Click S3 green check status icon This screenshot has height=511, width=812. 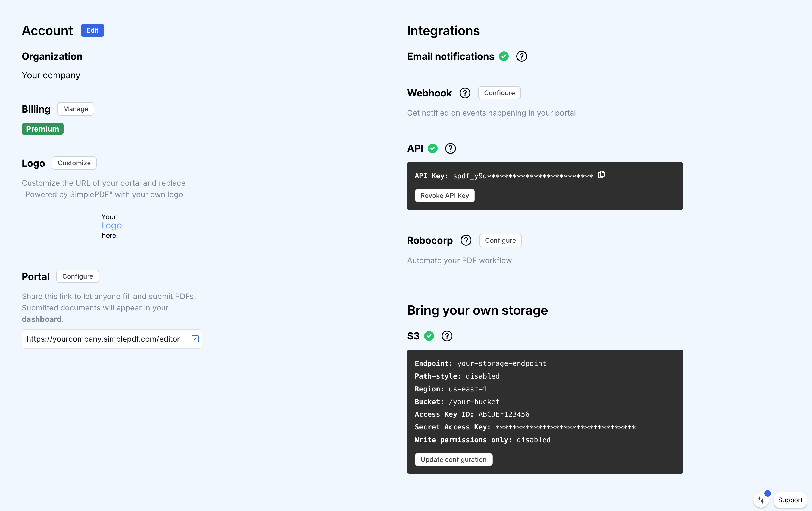(429, 336)
